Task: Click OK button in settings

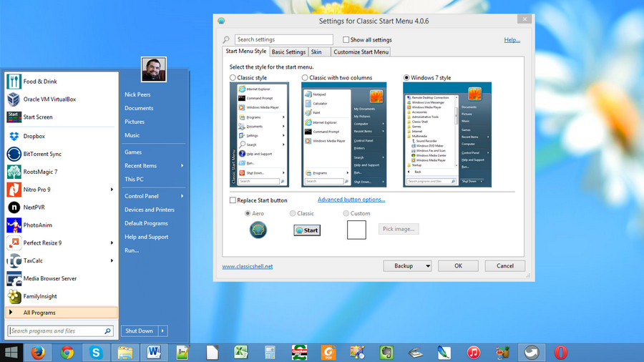Action: coord(458,266)
